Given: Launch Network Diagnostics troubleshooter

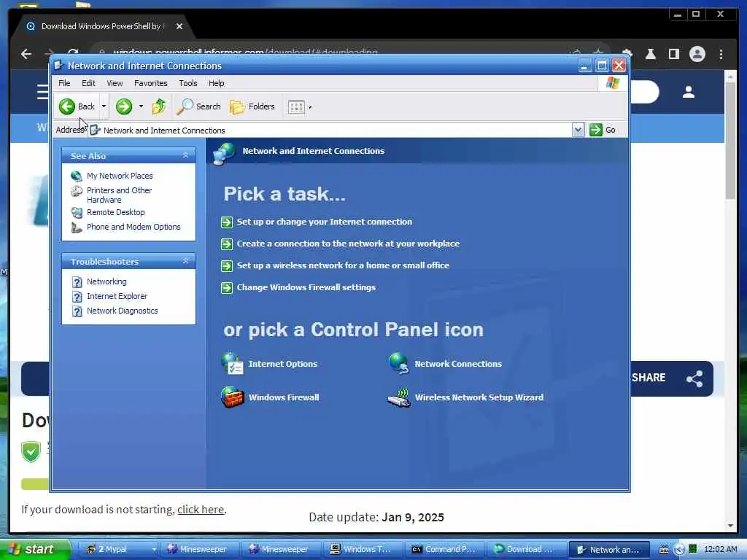Looking at the screenshot, I should click(x=122, y=311).
